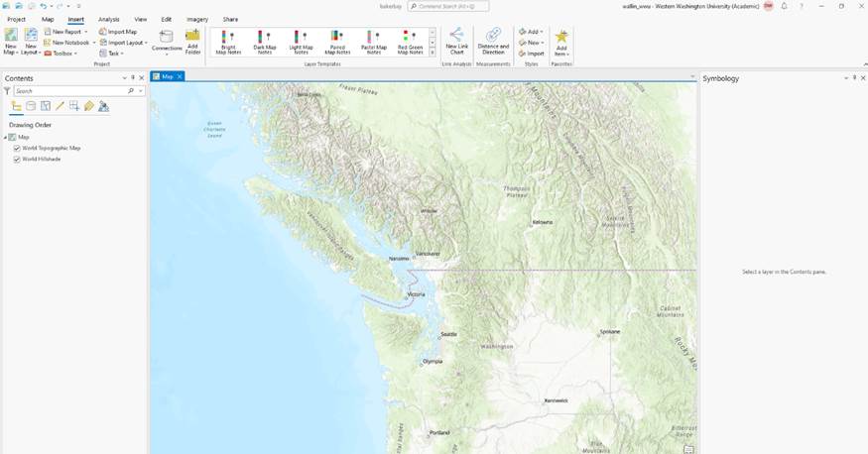The image size is (868, 454).
Task: Collapse the Map tree node
Action: click(x=6, y=137)
